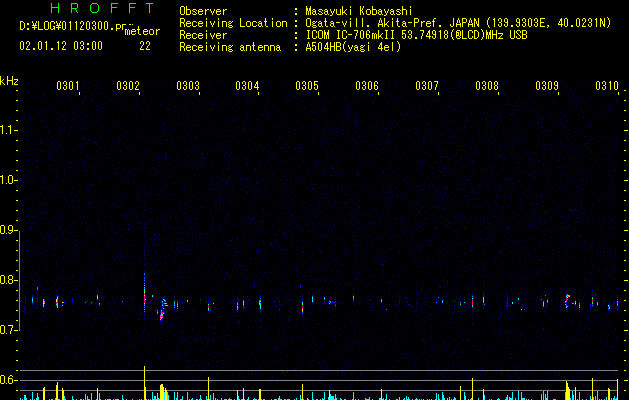Screen dimensions: 629x400
Task: Click the 0301 time marker
Action: coord(67,86)
